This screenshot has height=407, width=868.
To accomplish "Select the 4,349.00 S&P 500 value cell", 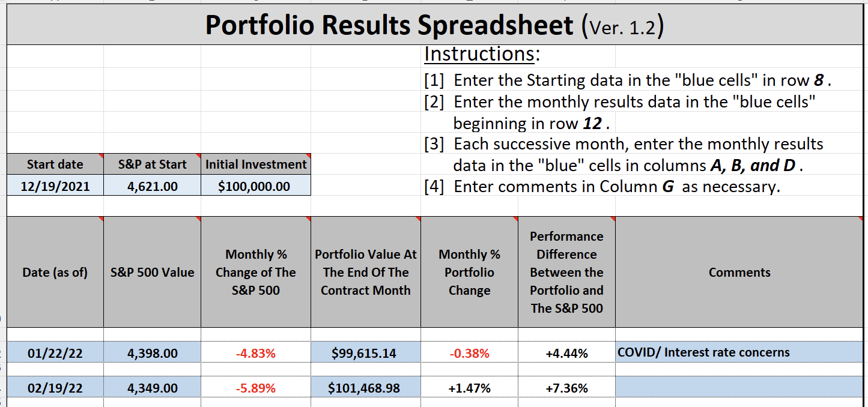I will tap(153, 388).
